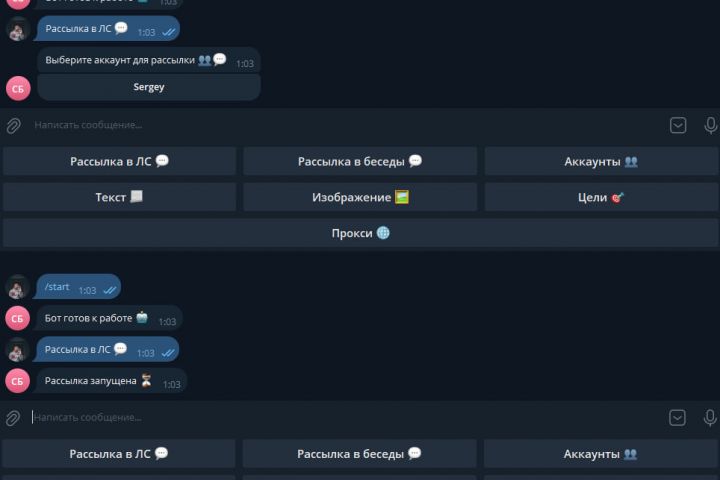Screen dimensions: 720x480
Task: Select the Sergey account button
Action: 149,87
